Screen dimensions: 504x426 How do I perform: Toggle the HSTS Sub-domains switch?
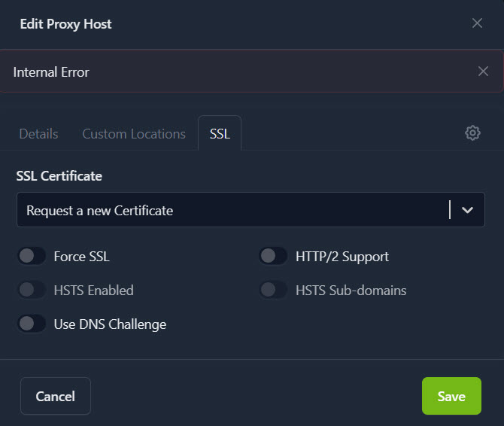click(273, 290)
